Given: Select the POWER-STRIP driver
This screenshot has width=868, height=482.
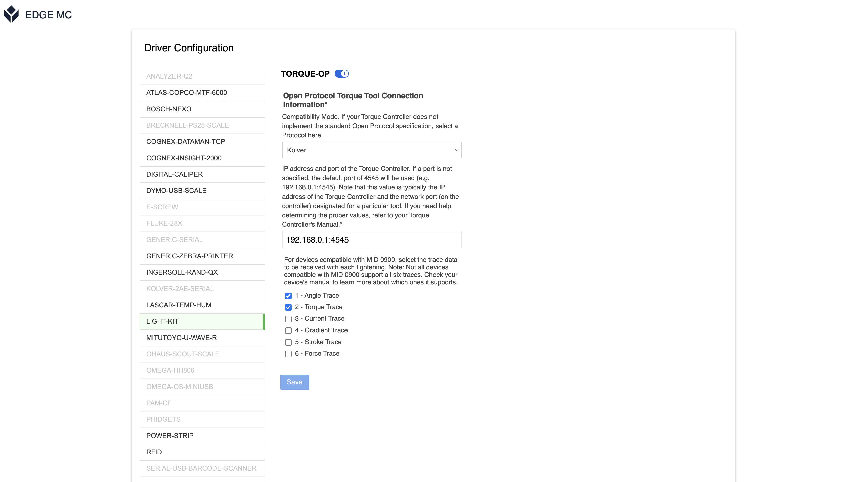Looking at the screenshot, I should [202, 436].
